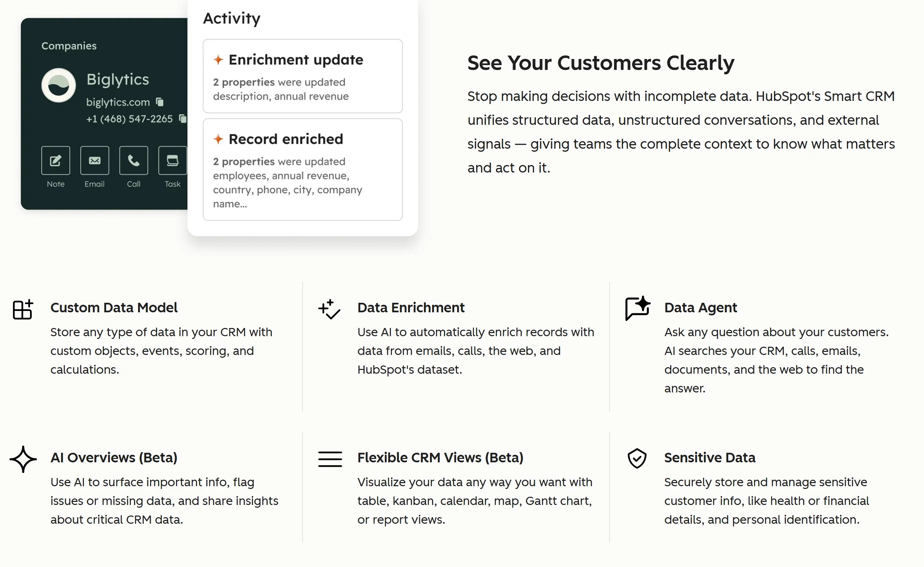
Task: Click the Data Agent chat sparkle icon
Action: pyautogui.click(x=637, y=308)
